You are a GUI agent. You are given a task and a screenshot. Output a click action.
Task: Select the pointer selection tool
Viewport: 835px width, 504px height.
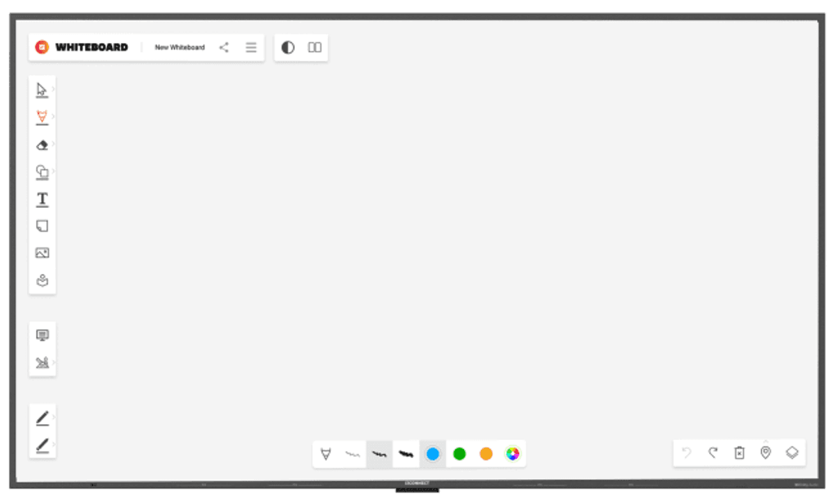point(42,90)
